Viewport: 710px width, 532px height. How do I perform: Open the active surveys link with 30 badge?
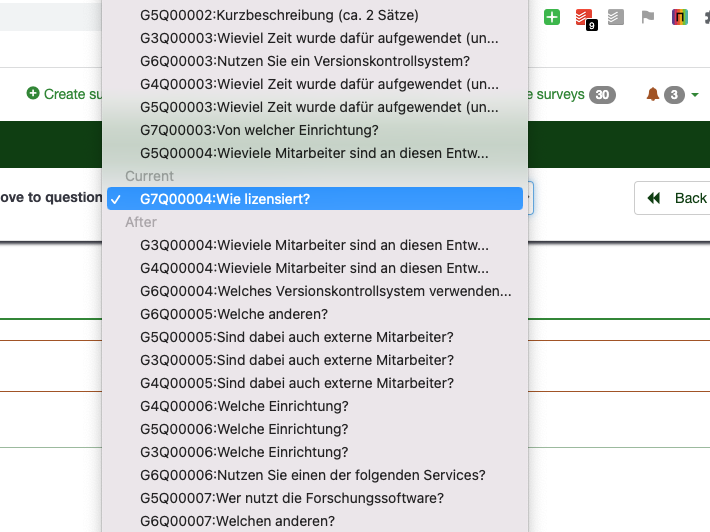tap(572, 95)
